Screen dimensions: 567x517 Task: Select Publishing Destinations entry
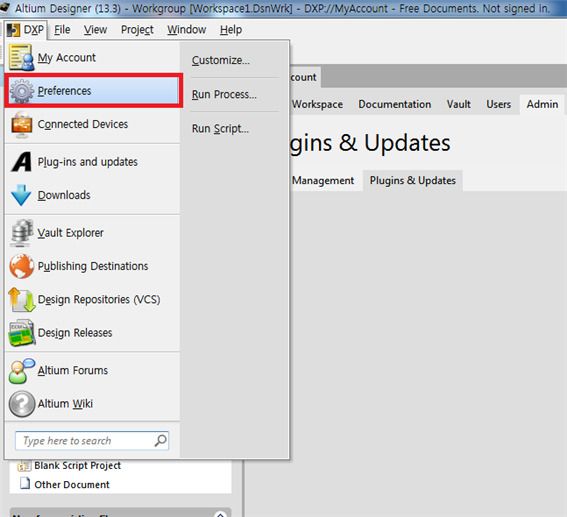[92, 266]
